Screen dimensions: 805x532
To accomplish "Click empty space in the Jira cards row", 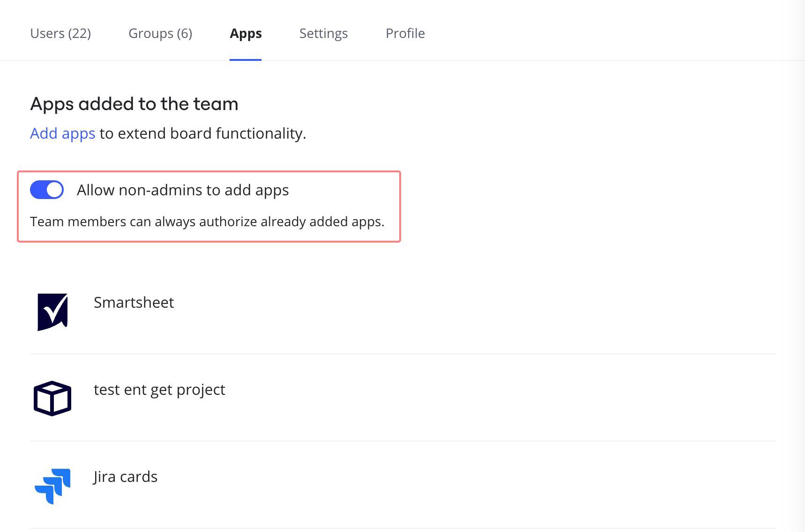I will click(469, 486).
